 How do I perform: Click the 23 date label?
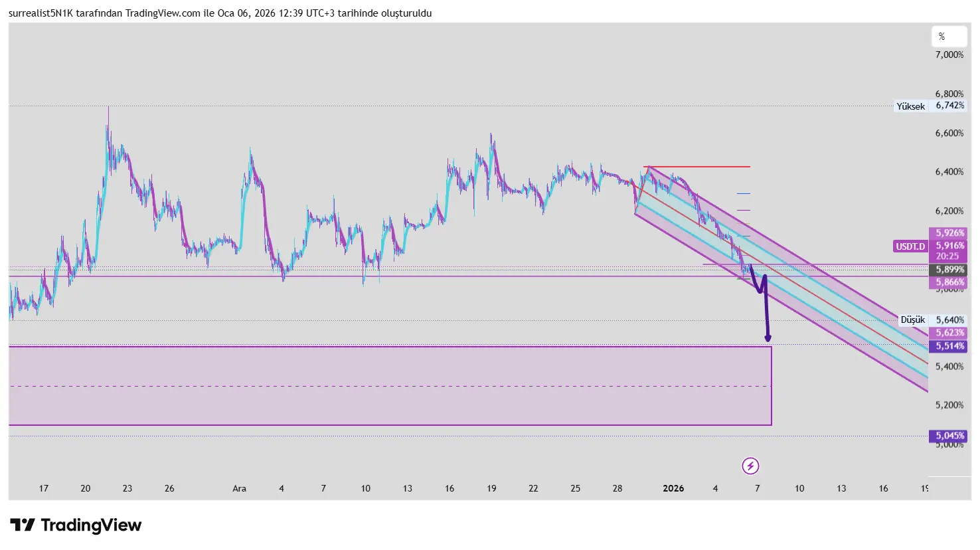127,489
